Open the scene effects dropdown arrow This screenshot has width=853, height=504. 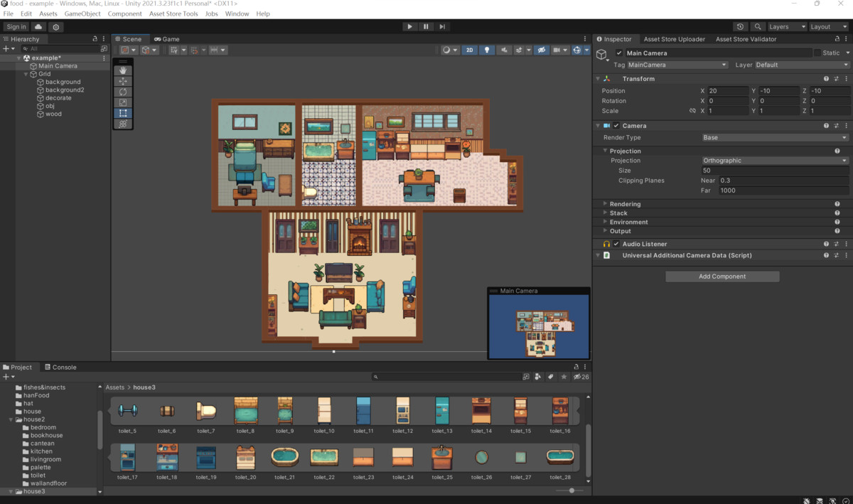coord(527,50)
